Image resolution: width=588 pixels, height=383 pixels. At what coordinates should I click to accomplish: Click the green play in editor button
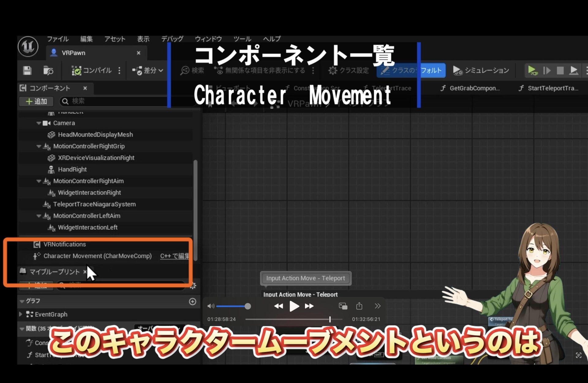pos(532,71)
